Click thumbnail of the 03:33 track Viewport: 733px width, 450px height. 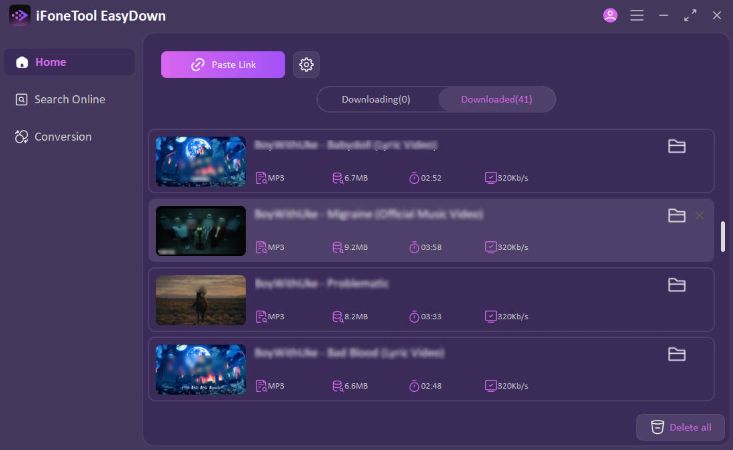pyautogui.click(x=201, y=300)
